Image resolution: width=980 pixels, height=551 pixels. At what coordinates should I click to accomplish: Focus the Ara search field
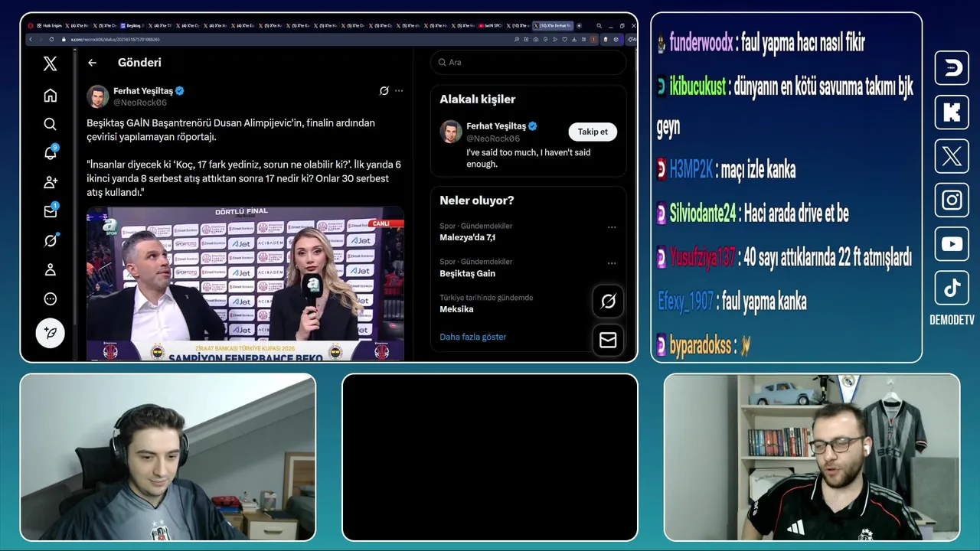click(528, 62)
